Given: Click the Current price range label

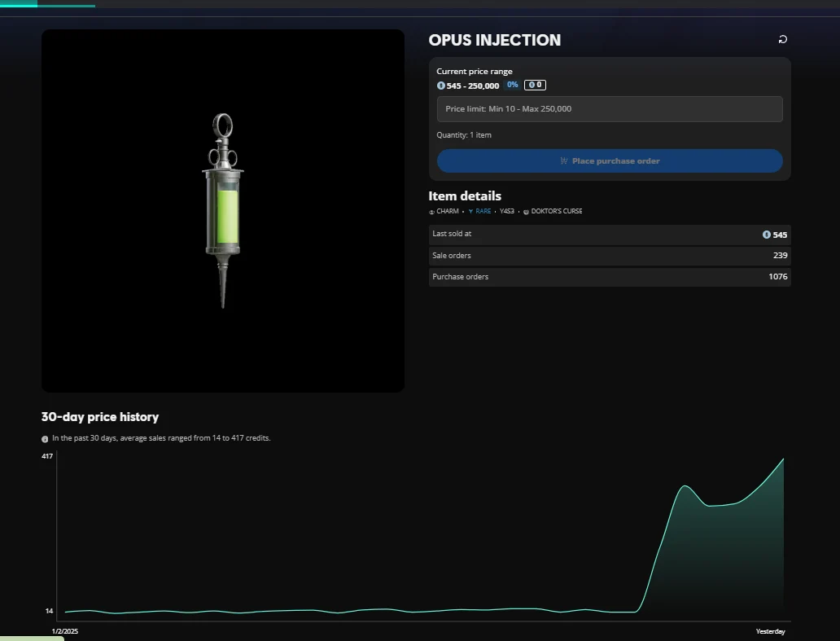Looking at the screenshot, I should coord(474,72).
